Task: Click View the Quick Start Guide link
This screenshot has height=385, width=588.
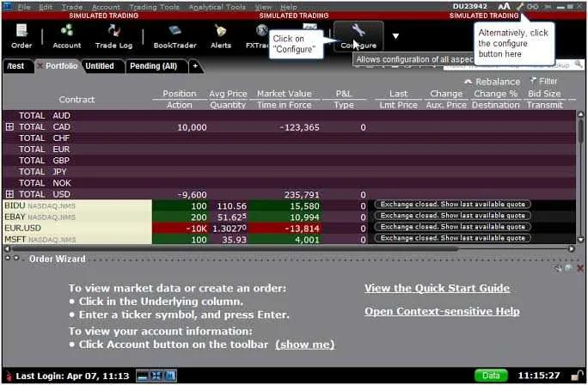Action: [x=438, y=288]
